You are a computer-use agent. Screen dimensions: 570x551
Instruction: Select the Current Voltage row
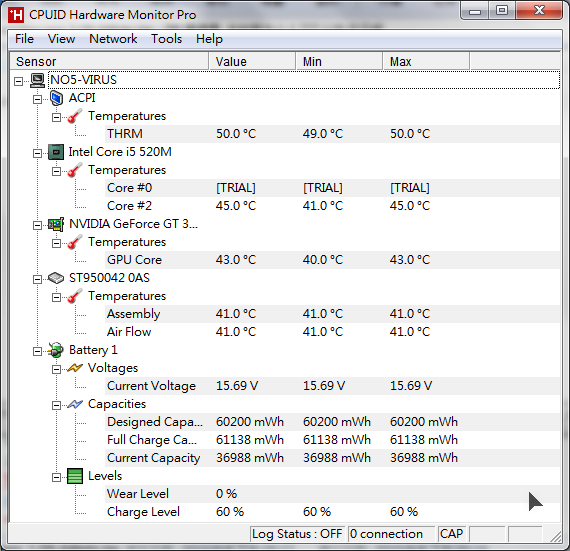tap(332, 386)
